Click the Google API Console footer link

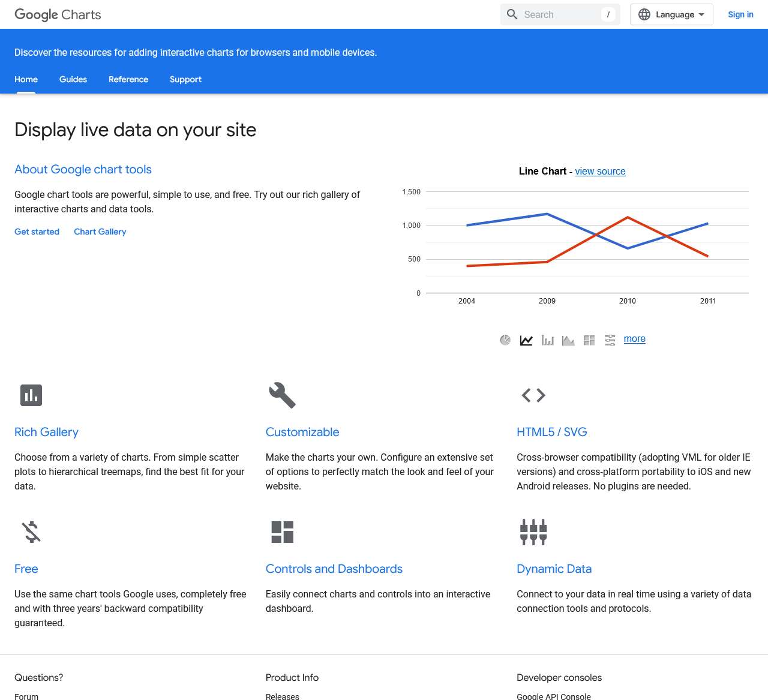click(554, 696)
